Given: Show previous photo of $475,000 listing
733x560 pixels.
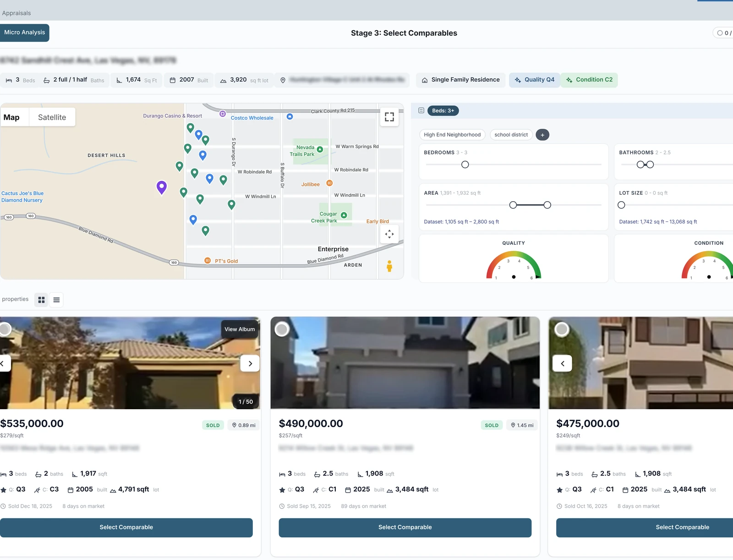Looking at the screenshot, I should coord(563,363).
